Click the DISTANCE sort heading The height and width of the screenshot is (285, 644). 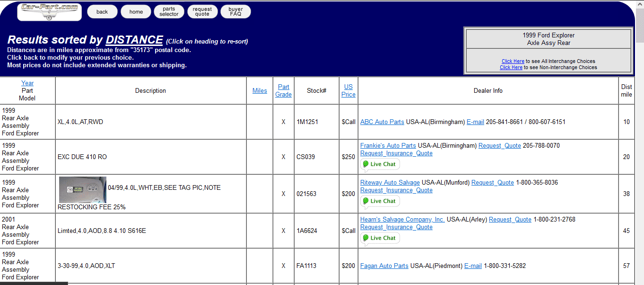point(134,40)
